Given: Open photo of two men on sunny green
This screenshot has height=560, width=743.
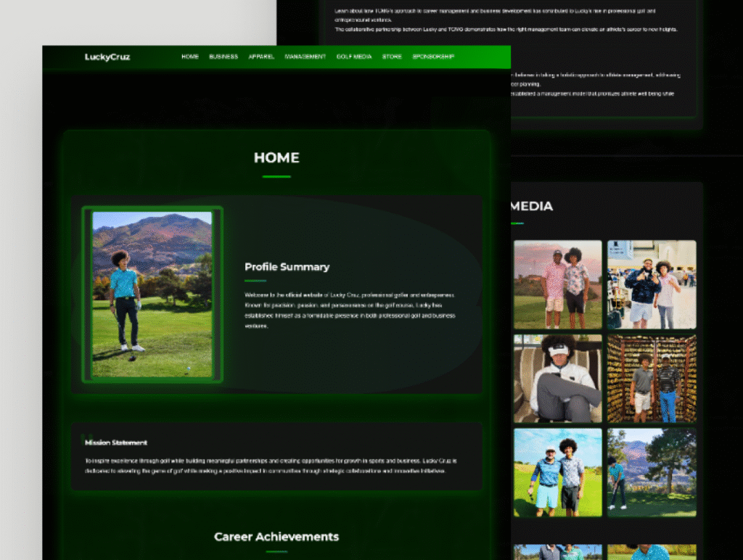Looking at the screenshot, I should (x=557, y=472).
